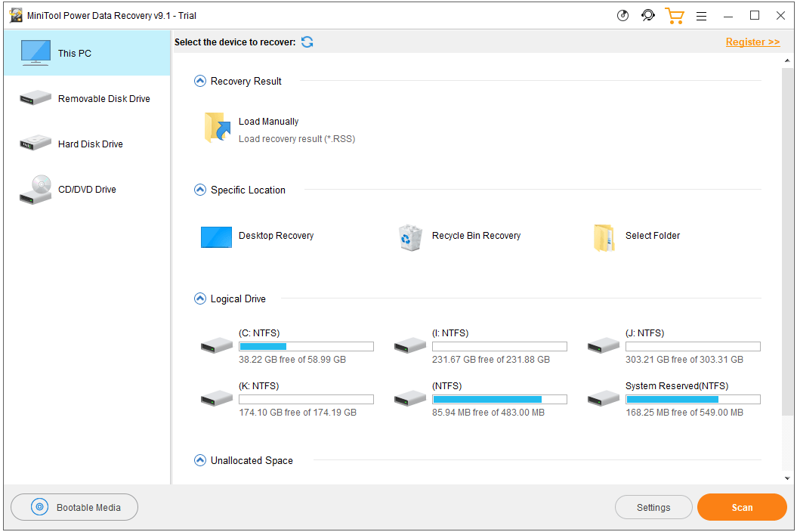Click the bootable CD icon in the title bar
Viewport: 797px width, 532px height.
pyautogui.click(x=622, y=16)
